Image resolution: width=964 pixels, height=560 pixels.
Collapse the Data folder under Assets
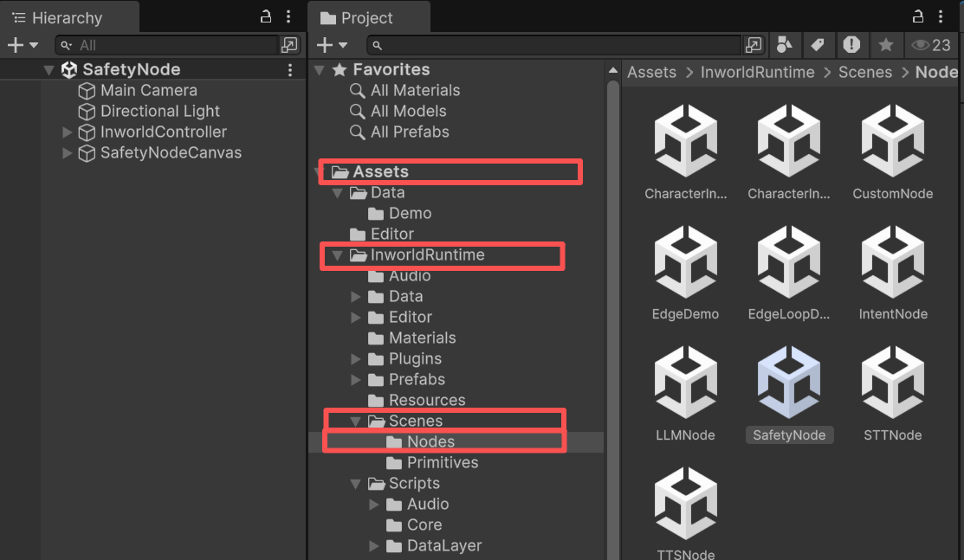coord(337,193)
